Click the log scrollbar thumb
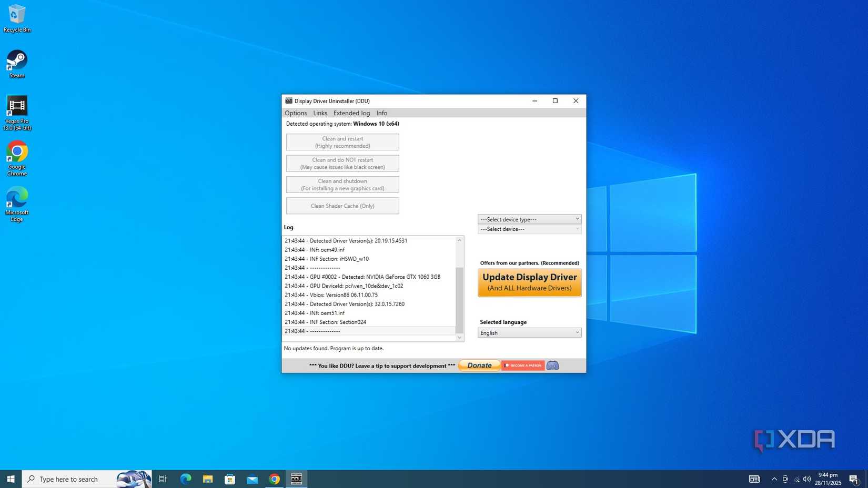 pyautogui.click(x=459, y=299)
